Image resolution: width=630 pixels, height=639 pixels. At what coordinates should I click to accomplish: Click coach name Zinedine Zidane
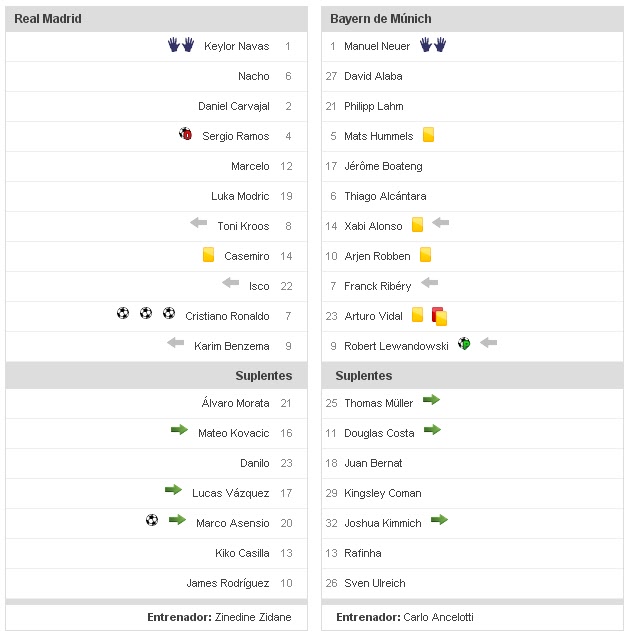coord(253,617)
